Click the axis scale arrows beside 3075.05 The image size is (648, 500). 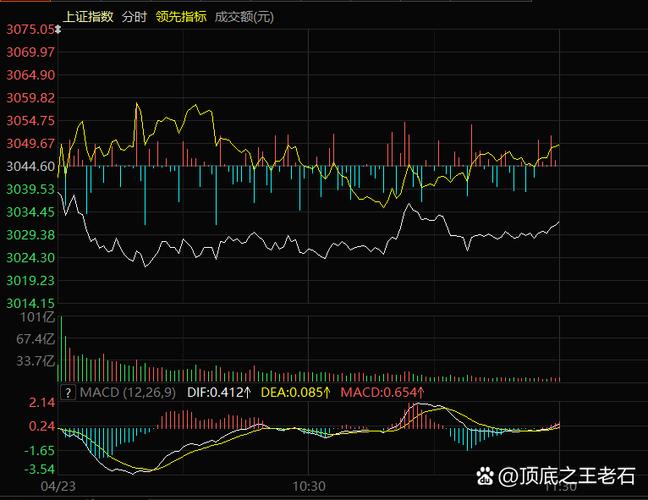click(58, 29)
